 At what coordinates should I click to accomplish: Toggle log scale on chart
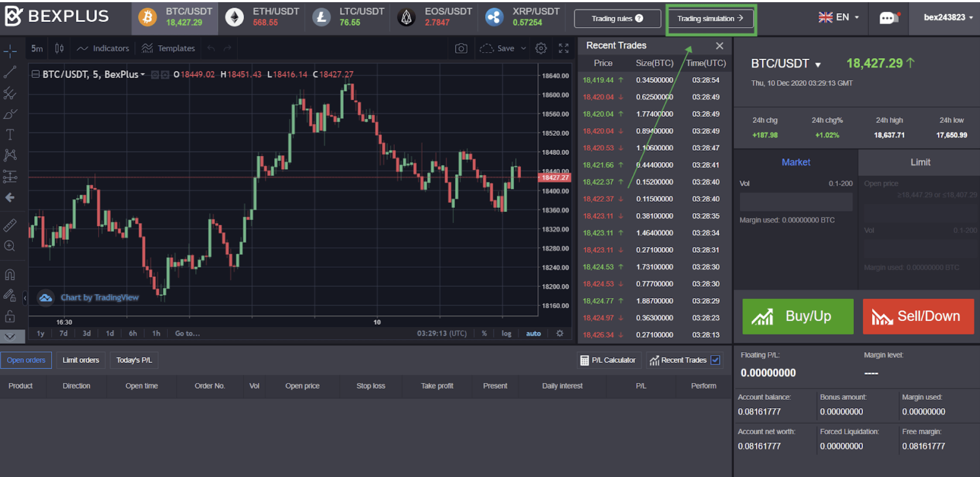tap(506, 333)
